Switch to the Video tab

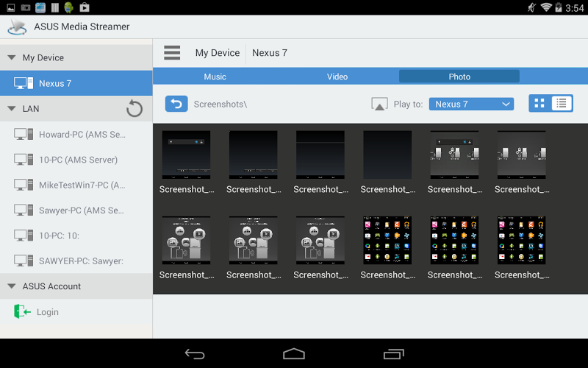click(x=337, y=77)
